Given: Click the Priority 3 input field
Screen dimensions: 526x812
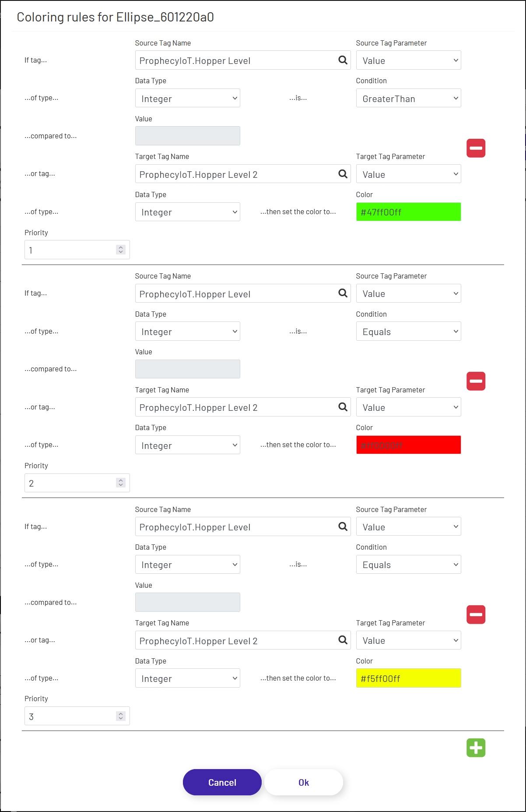Looking at the screenshot, I should point(70,716).
